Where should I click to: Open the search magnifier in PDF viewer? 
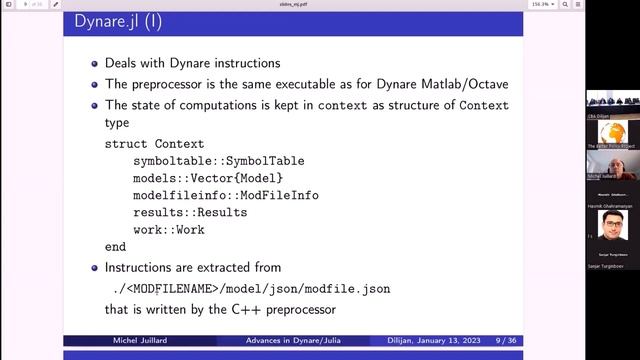[565, 4]
